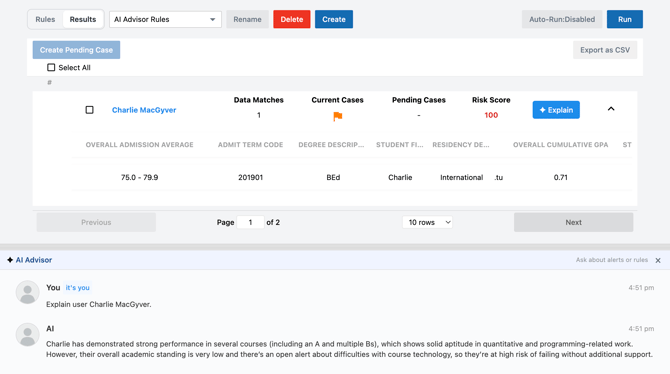The height and width of the screenshot is (374, 670).
Task: Open Charlie MacGyver's profile link
Action: pos(144,110)
